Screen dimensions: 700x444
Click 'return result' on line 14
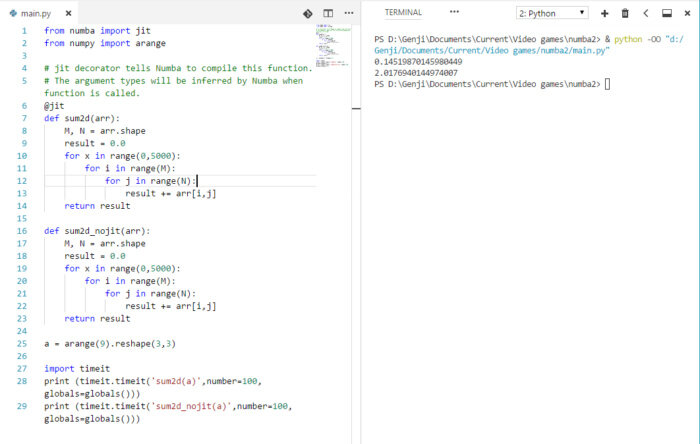click(97, 206)
